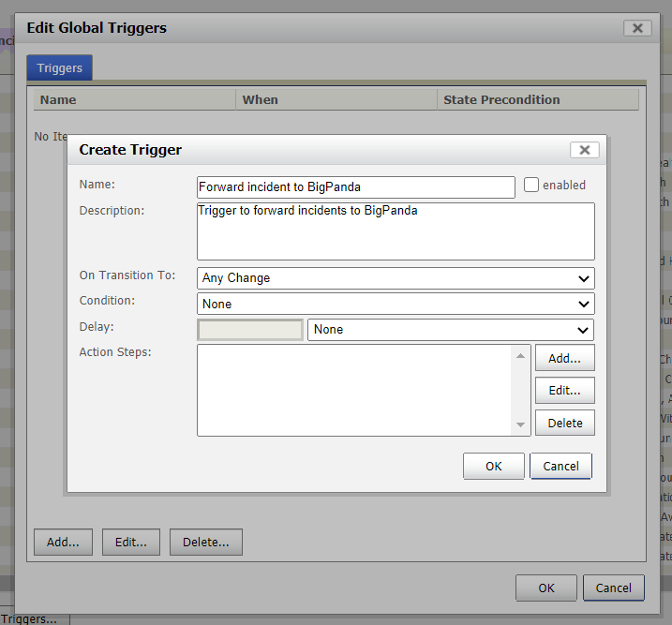Edit a trigger in Edit Global Triggers

pos(131,542)
